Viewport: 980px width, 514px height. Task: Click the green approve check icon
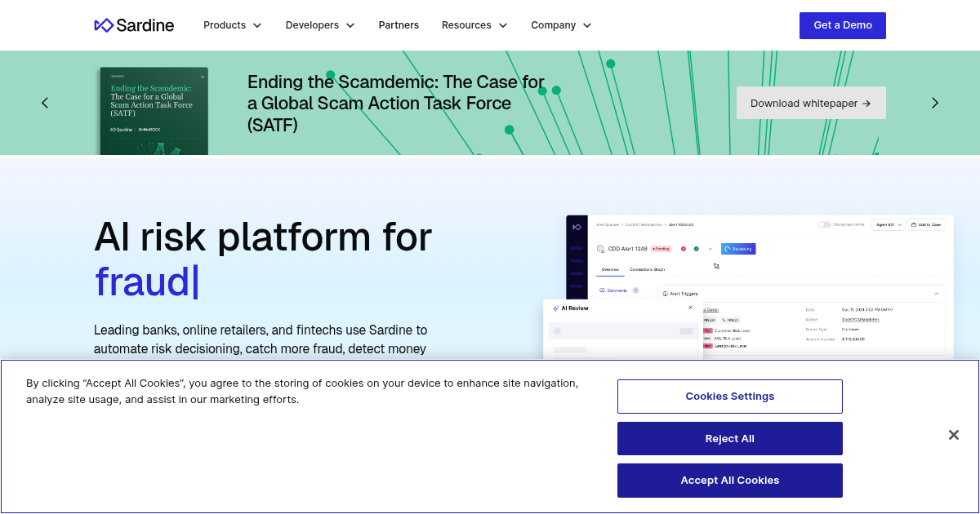tap(696, 249)
